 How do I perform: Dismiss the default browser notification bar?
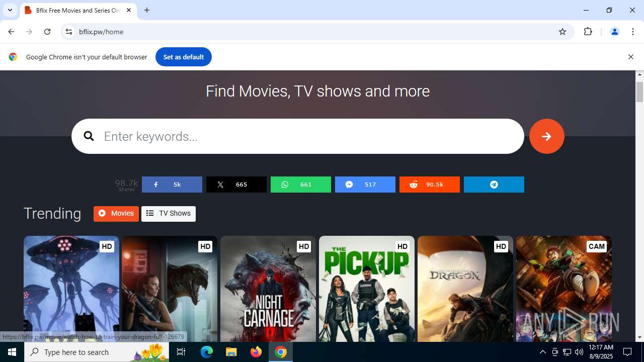pos(630,57)
